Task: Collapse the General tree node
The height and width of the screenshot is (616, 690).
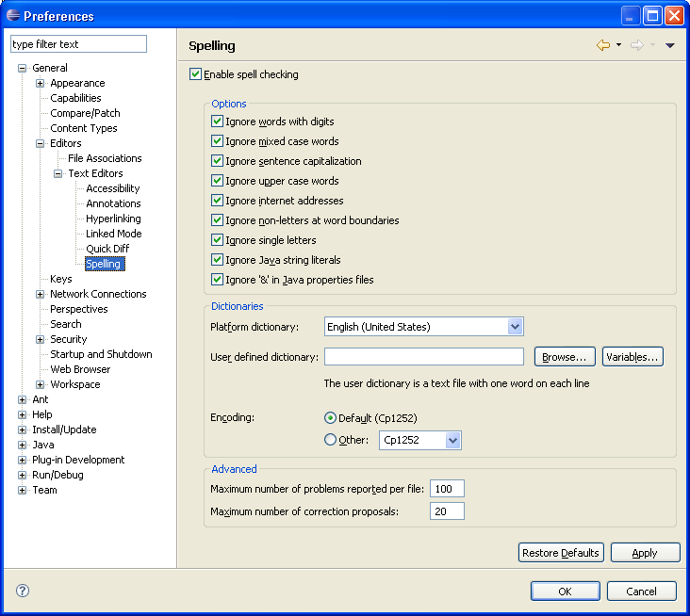Action: [22, 68]
